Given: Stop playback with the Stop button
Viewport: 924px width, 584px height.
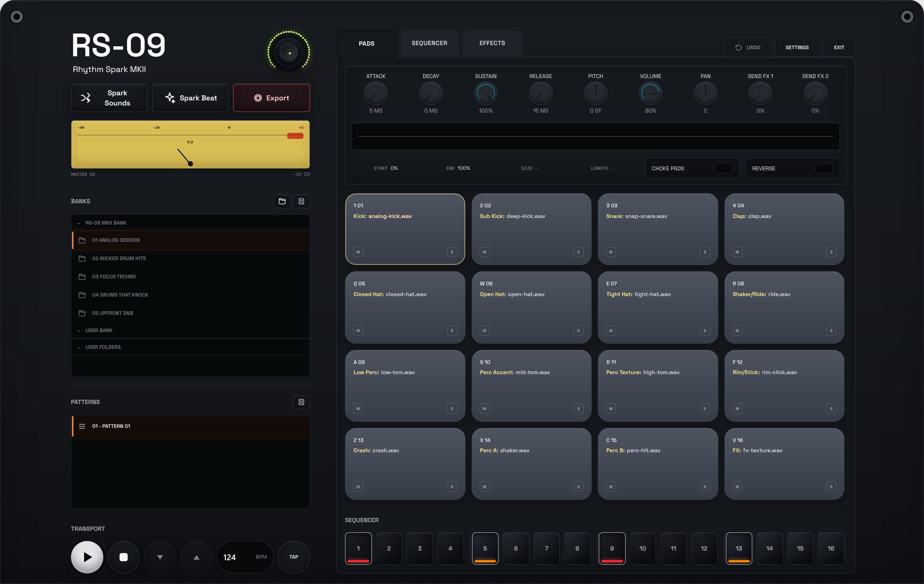Looking at the screenshot, I should click(124, 557).
